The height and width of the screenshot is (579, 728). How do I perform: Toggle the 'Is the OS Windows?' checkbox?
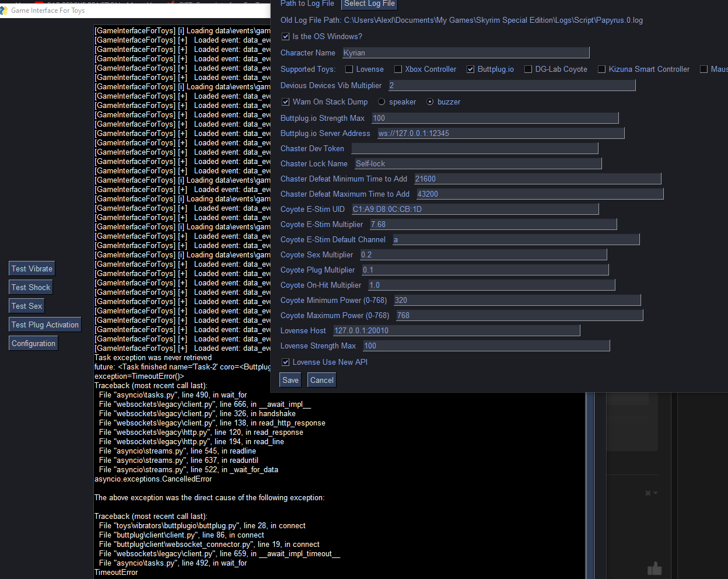pyautogui.click(x=286, y=36)
